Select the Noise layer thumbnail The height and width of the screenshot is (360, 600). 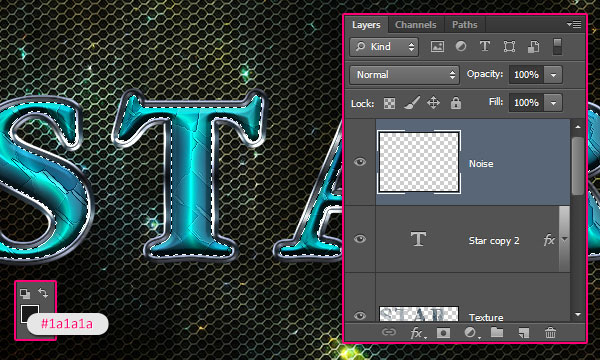click(x=419, y=162)
